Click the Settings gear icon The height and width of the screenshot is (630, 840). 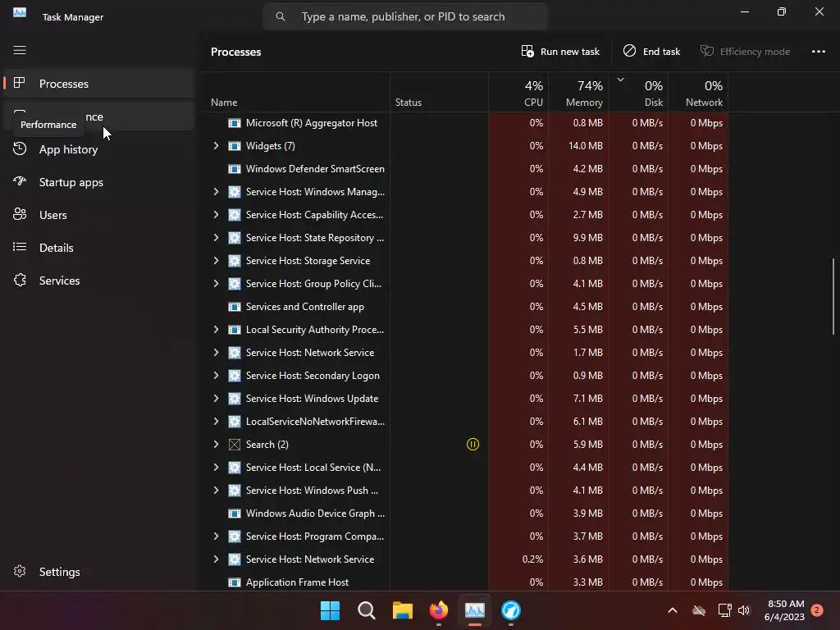click(x=20, y=571)
